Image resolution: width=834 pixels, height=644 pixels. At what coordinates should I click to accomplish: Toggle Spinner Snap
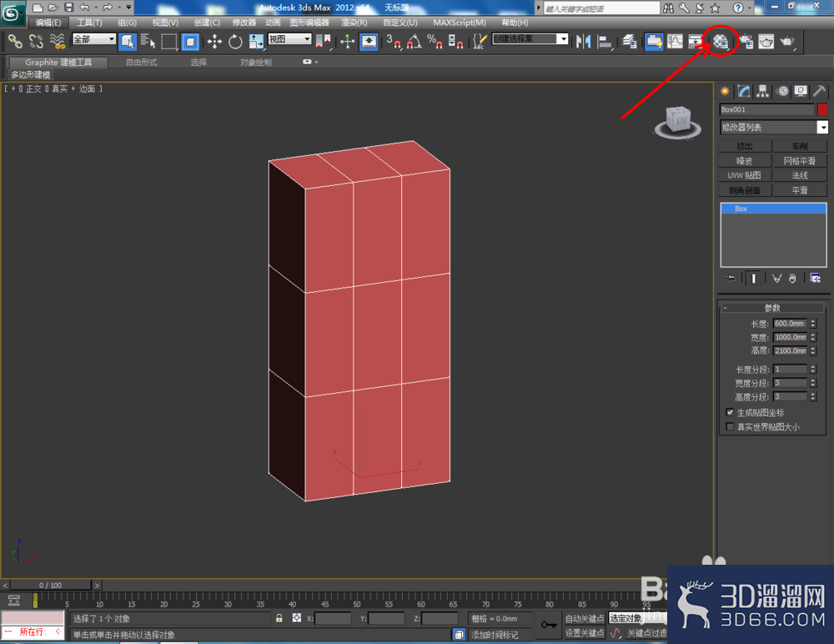[x=456, y=42]
